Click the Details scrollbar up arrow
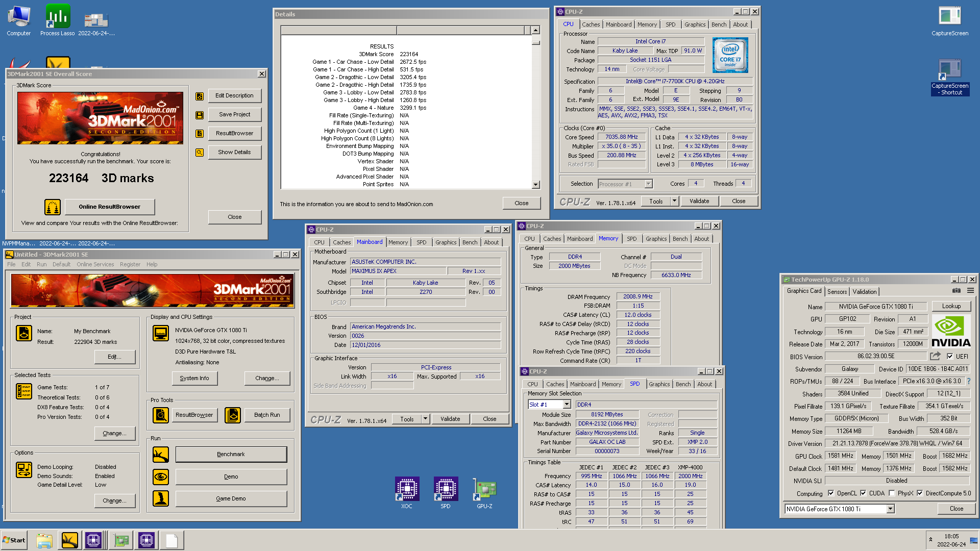 535,30
